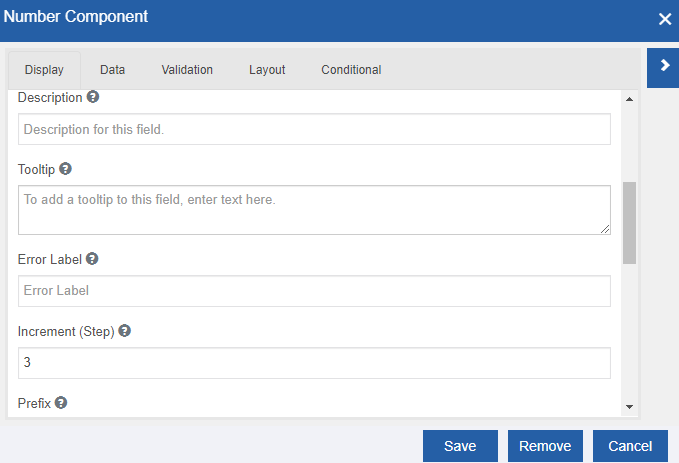Save the component settings
This screenshot has height=463, width=679.
[460, 446]
